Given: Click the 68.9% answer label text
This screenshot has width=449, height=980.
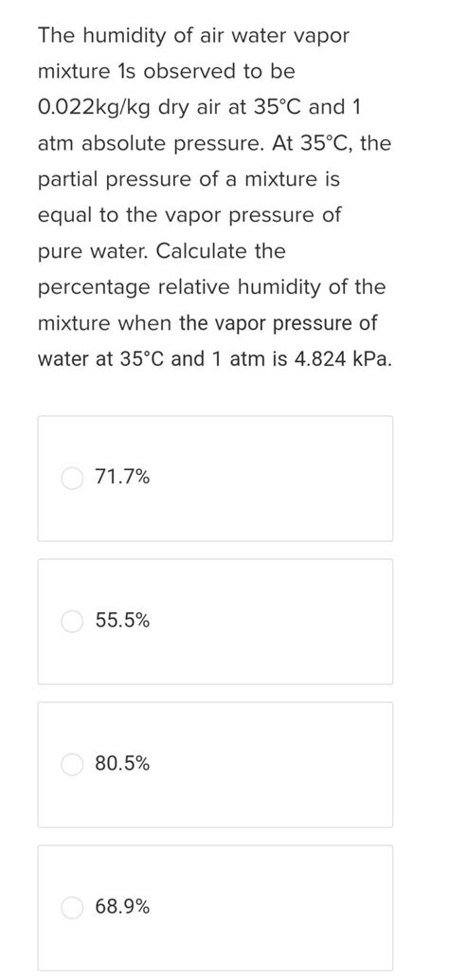Looking at the screenshot, I should point(122,907).
